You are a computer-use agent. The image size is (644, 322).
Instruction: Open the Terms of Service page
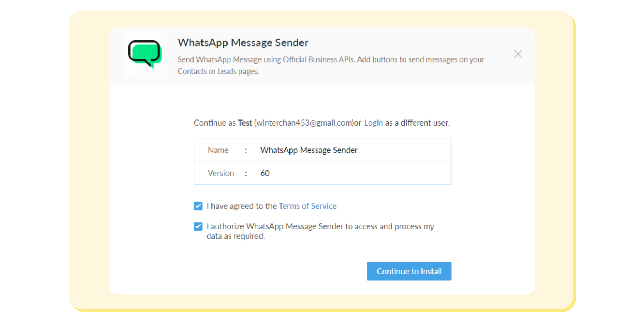click(x=307, y=206)
